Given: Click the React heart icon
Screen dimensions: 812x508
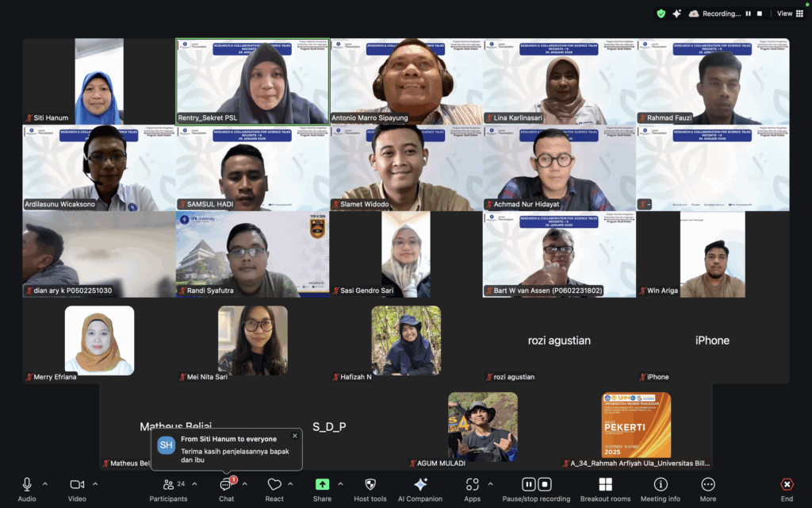Looking at the screenshot, I should [x=274, y=485].
